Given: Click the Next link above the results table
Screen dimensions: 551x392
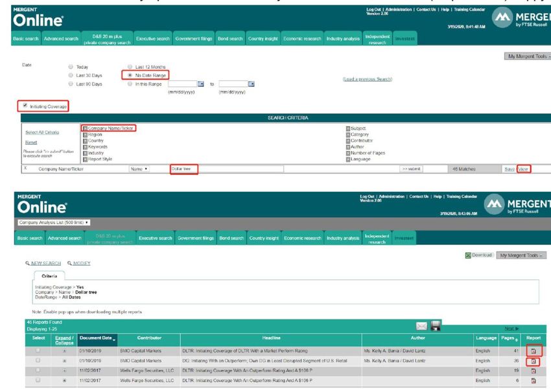Looking at the screenshot, I should point(511,329).
